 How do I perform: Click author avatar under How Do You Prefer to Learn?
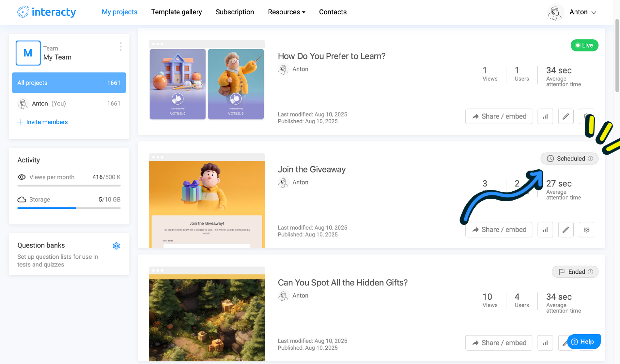283,69
